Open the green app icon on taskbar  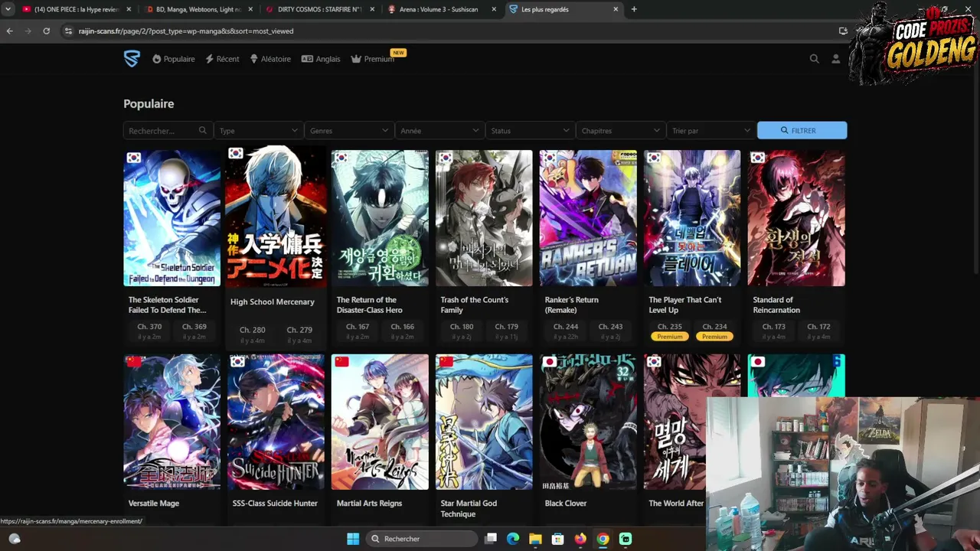coord(626,539)
